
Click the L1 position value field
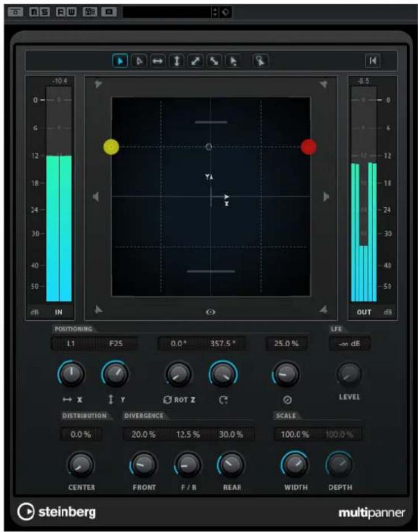click(71, 344)
